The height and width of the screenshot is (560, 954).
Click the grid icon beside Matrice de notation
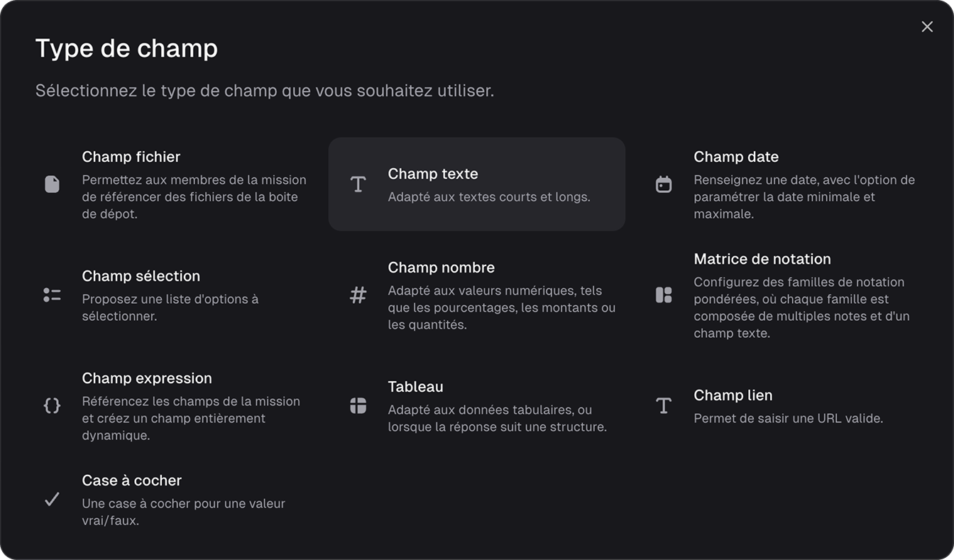[664, 295]
